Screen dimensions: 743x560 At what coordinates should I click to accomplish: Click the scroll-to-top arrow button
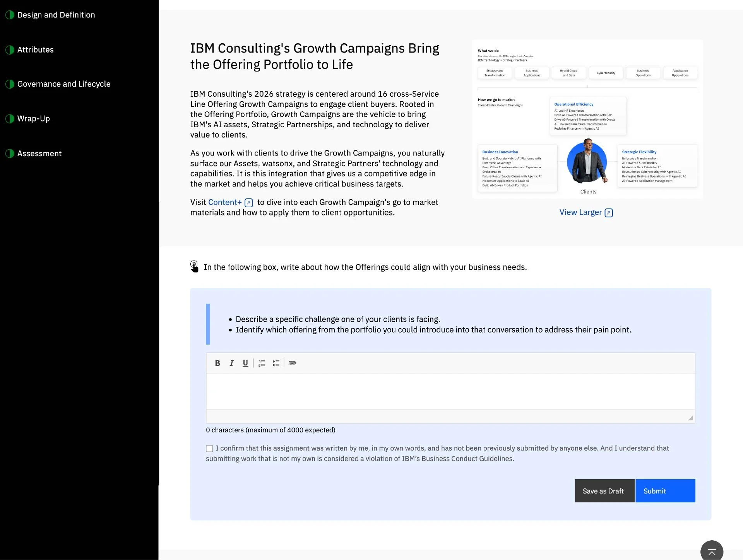[x=712, y=551]
